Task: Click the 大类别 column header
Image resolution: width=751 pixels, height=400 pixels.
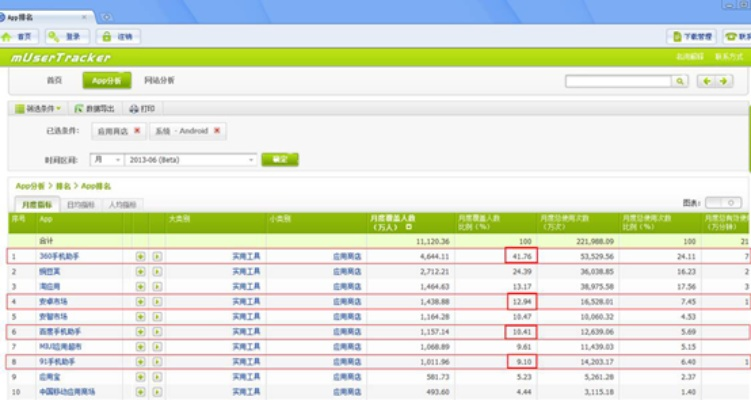Action: pos(179,219)
